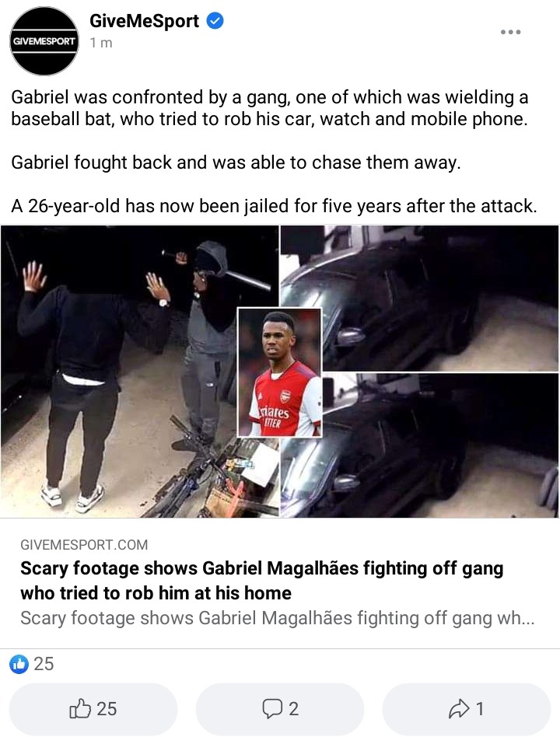The width and height of the screenshot is (560, 737).
Task: Click the jailed for five years sentence
Action: [x=274, y=206]
